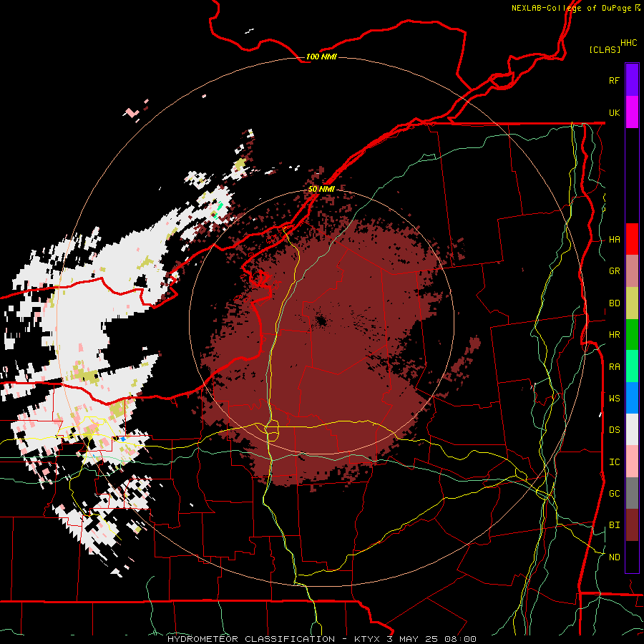Screen dimensions: 644x644
Task: Click the IC legend label
Action: [x=614, y=462]
